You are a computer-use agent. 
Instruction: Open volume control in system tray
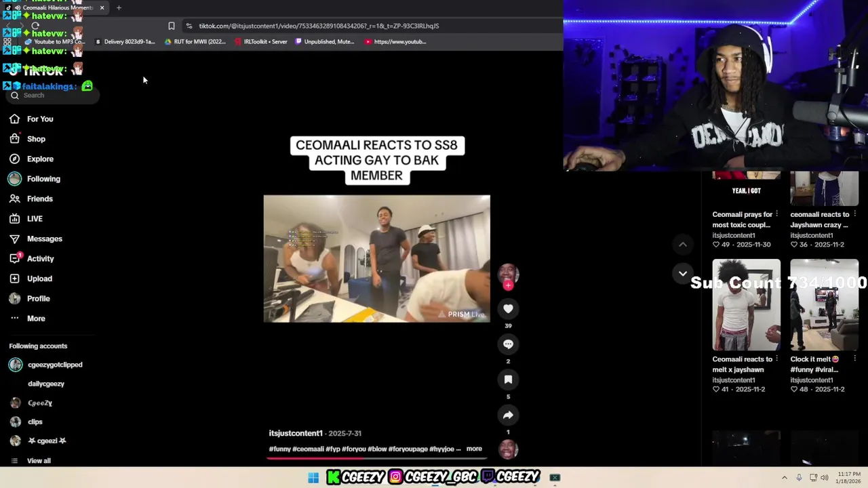825,478
